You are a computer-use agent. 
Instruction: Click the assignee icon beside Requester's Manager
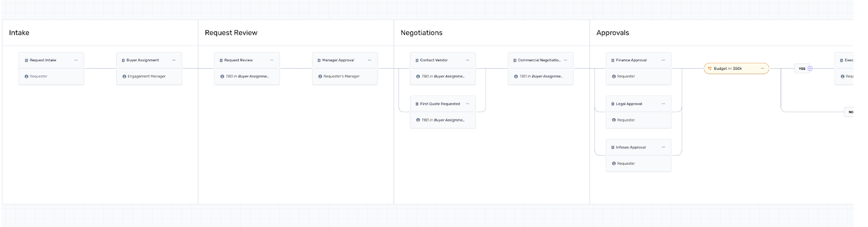point(320,76)
